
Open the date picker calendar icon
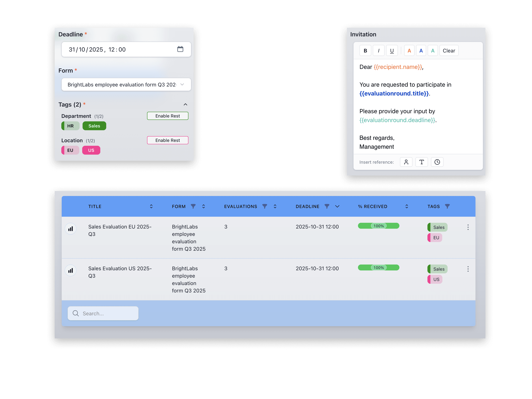click(180, 49)
